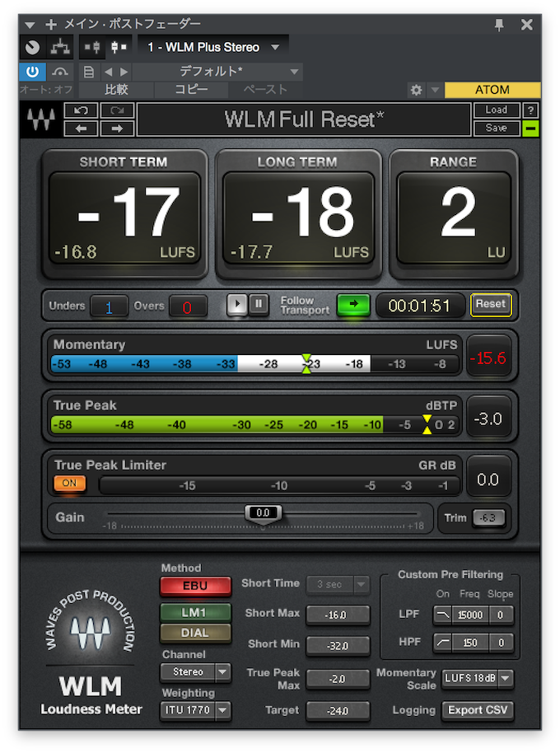Click the 比較 compare button

click(116, 90)
